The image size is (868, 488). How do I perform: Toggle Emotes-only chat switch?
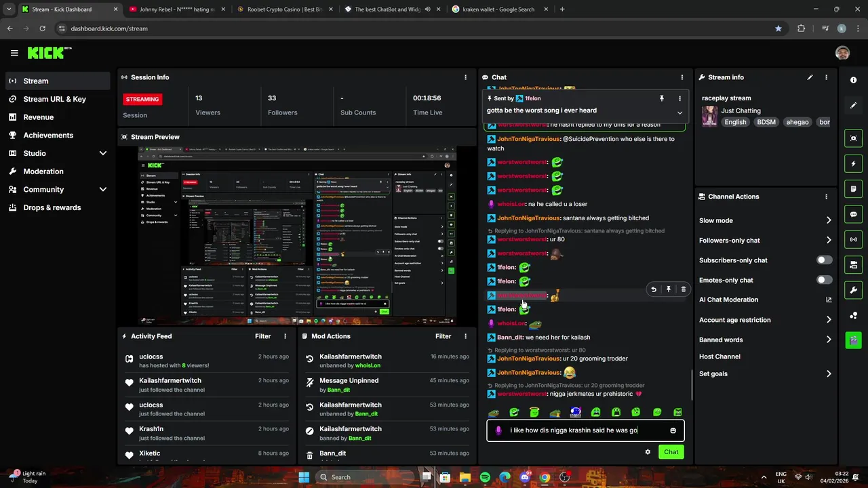(824, 280)
